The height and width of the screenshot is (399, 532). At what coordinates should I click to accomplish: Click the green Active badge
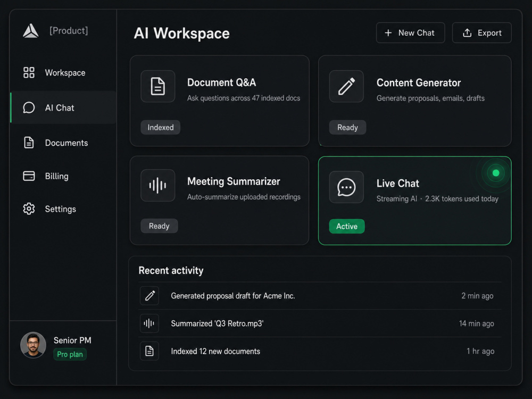(347, 226)
